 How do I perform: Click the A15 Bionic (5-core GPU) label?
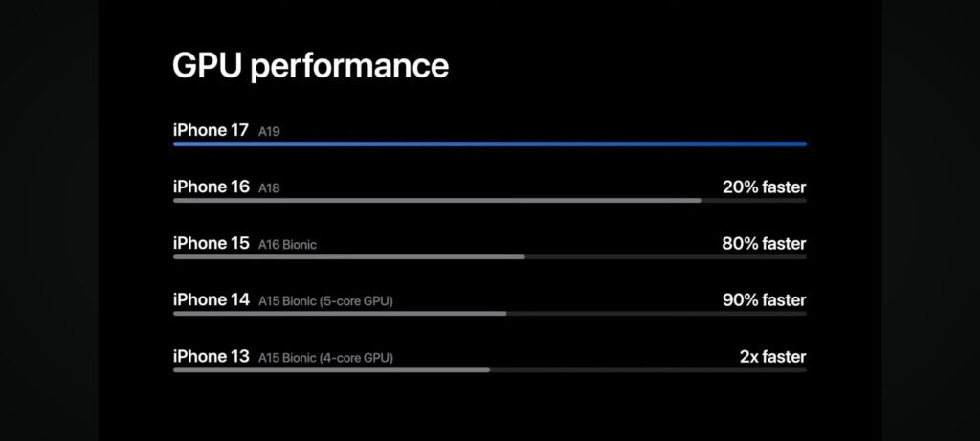[325, 301]
